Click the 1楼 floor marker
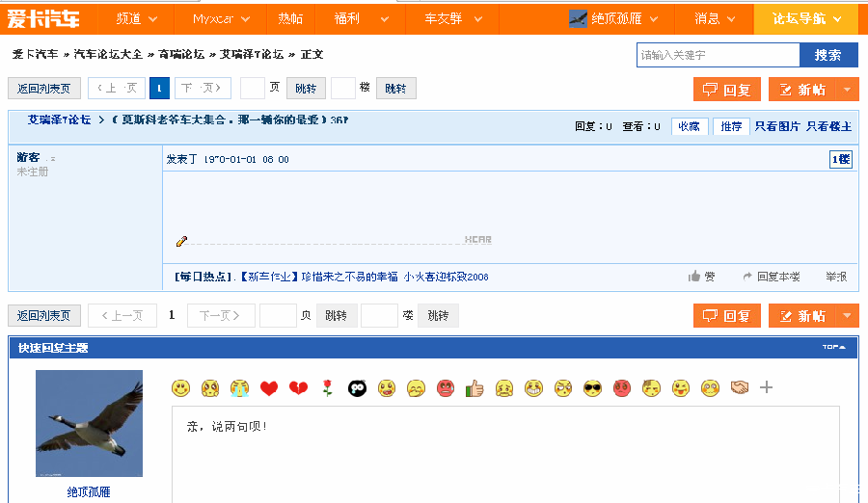Image resolution: width=868 pixels, height=503 pixels. 840,159
